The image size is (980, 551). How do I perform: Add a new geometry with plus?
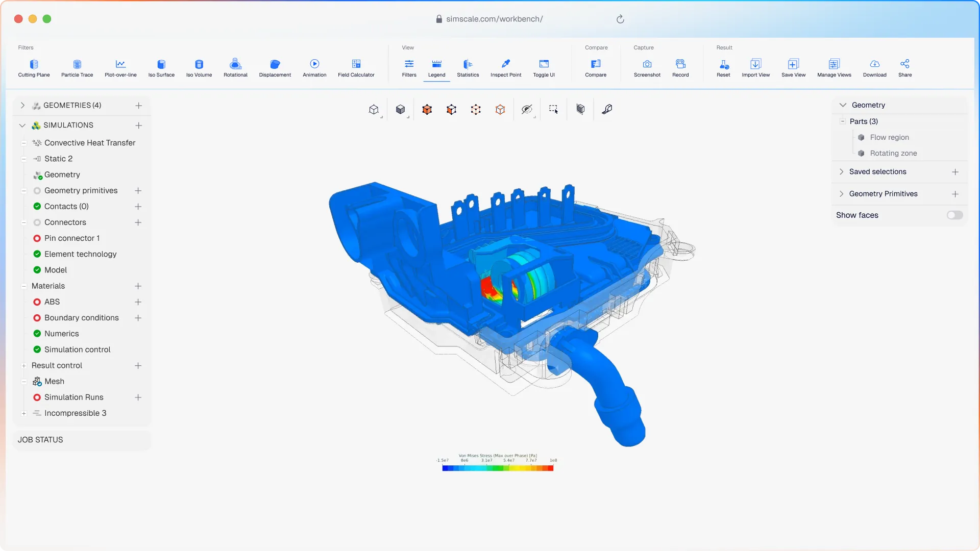click(138, 106)
